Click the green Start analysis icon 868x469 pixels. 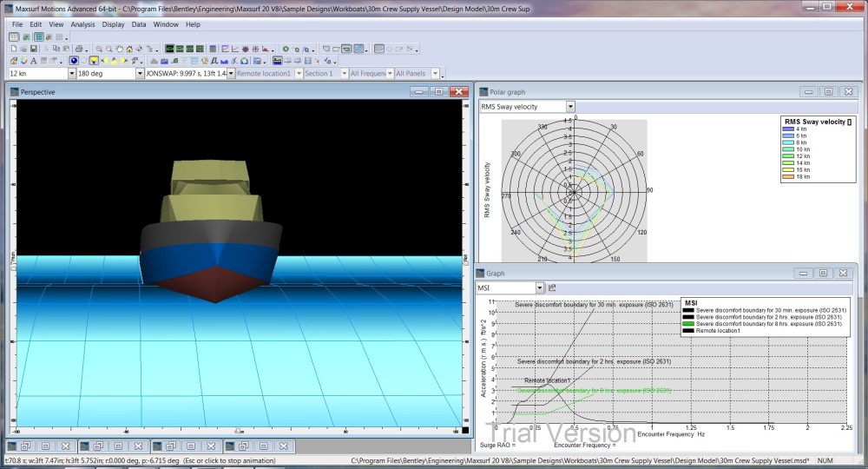point(286,49)
